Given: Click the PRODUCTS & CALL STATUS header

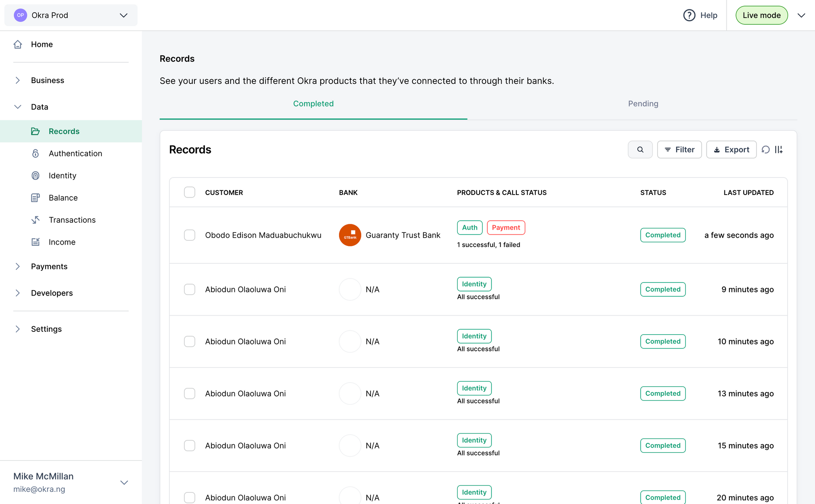Looking at the screenshot, I should (x=502, y=193).
